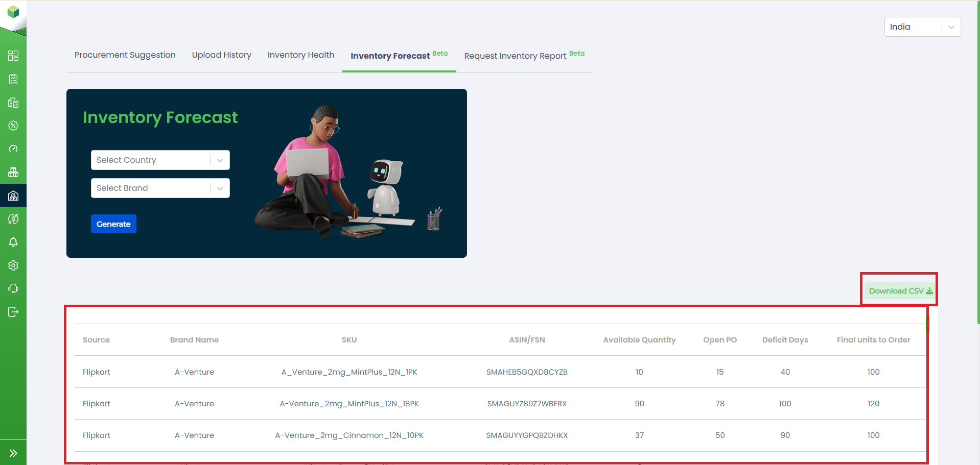The height and width of the screenshot is (465, 980).
Task: Click the stacked boxes sidebar icon
Action: coord(13,172)
